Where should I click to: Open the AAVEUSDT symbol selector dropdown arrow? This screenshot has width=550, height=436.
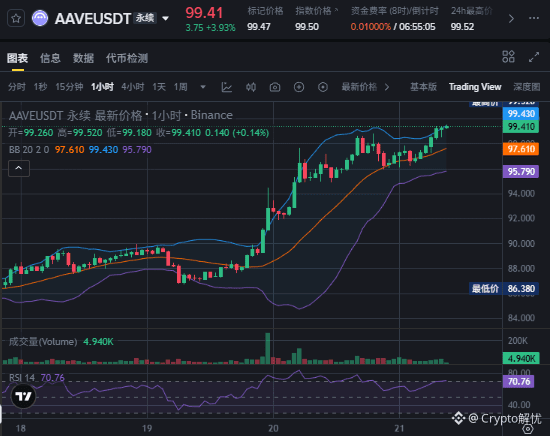click(x=166, y=18)
